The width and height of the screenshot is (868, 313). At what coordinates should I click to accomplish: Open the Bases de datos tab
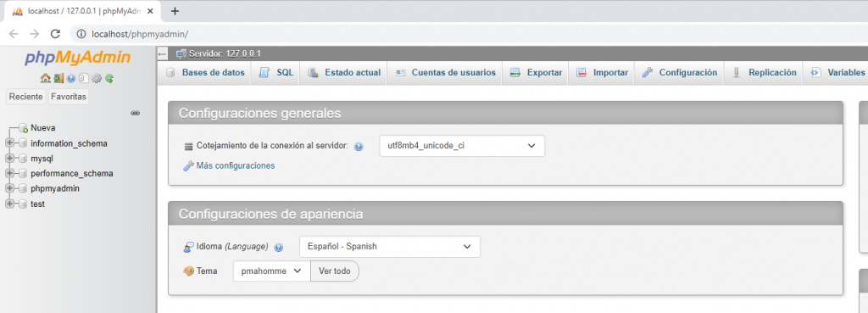(205, 73)
